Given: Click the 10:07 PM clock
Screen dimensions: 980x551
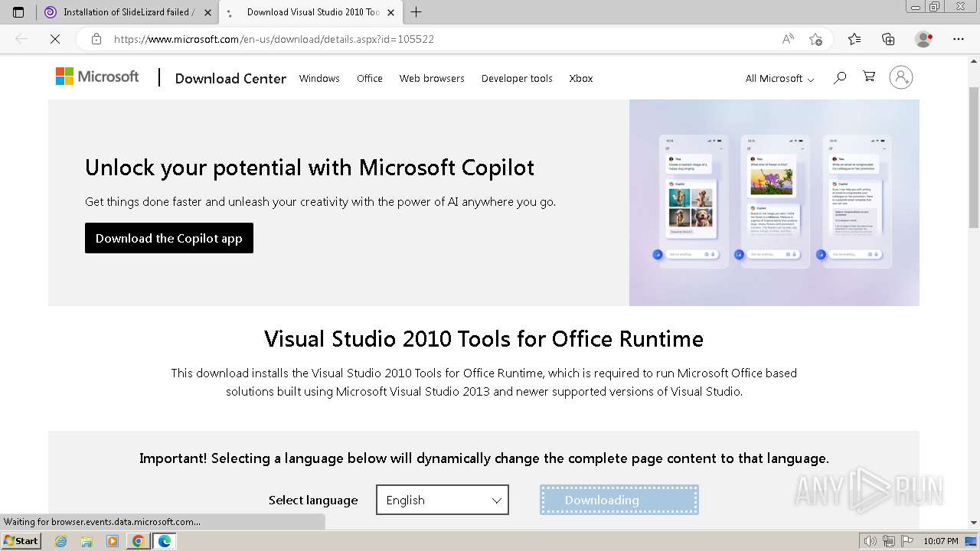Looking at the screenshot, I should (941, 541).
